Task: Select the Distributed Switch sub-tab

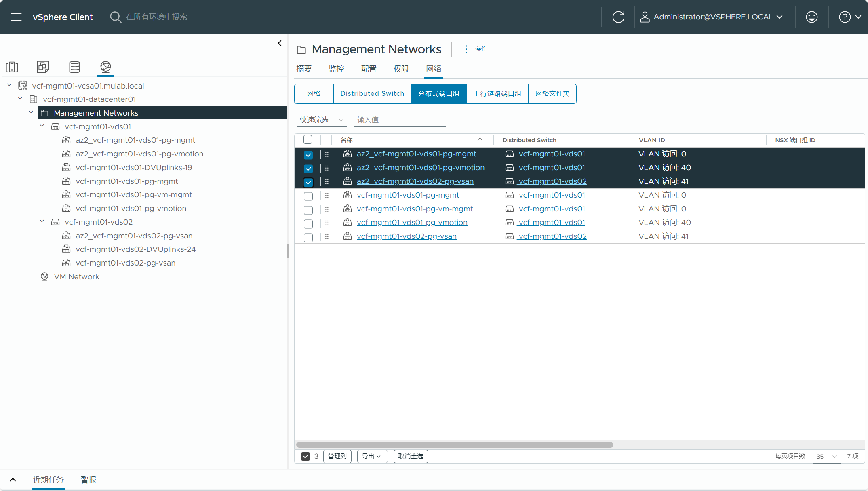Action: [x=372, y=94]
